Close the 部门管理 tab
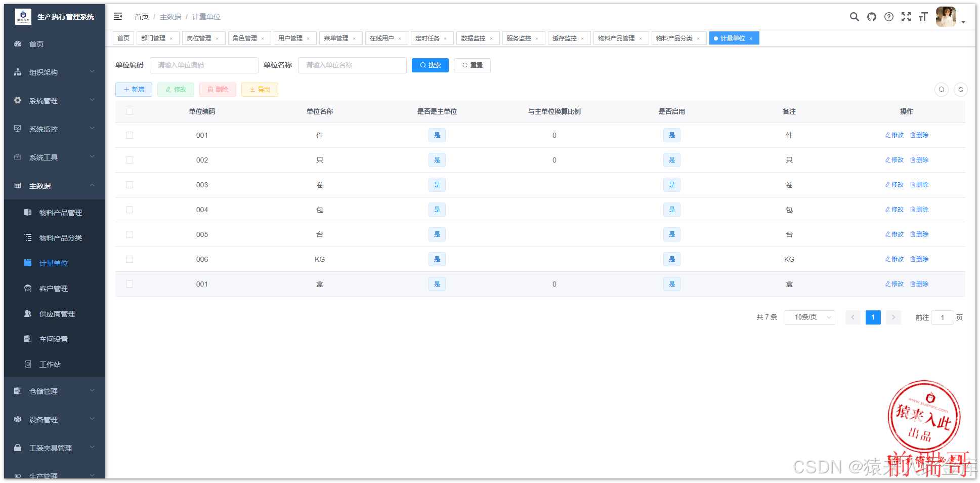 [x=172, y=38]
